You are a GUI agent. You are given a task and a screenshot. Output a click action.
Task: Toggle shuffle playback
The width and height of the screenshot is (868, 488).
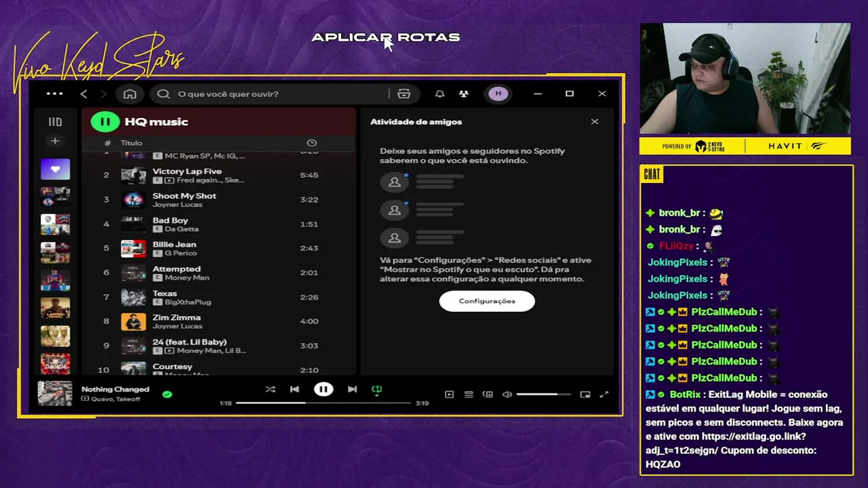271,389
